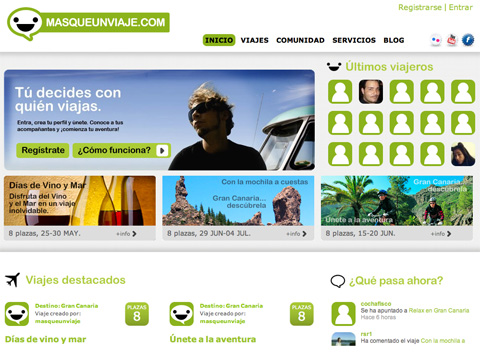Open the COMUNIDAD menu

pos(300,40)
